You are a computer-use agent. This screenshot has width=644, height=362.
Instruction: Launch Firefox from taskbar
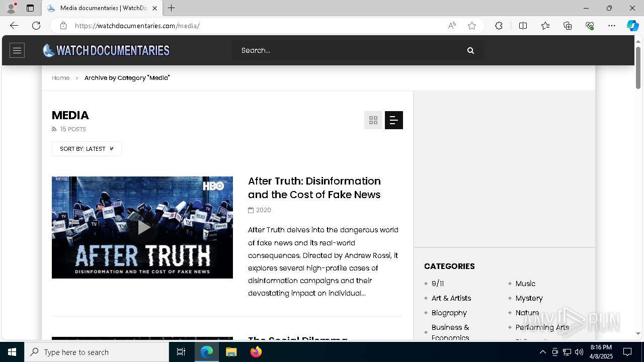(x=256, y=352)
